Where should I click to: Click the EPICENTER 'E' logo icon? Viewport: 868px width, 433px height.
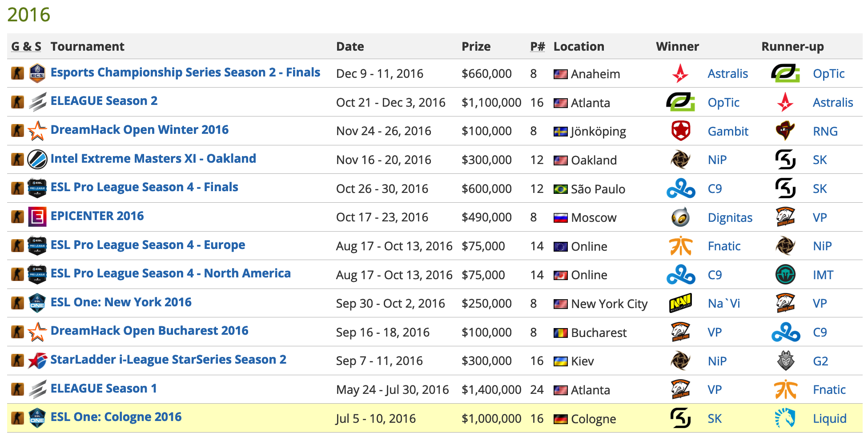pos(37,217)
